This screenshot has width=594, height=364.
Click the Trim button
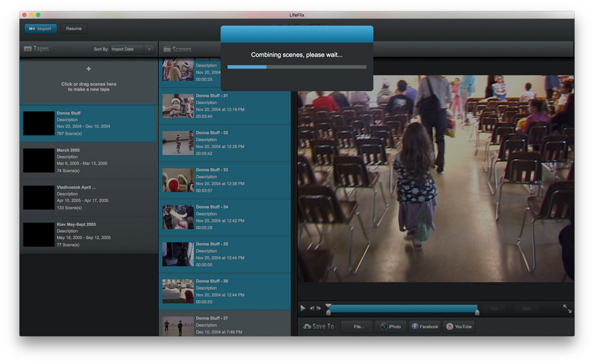[x=494, y=309]
